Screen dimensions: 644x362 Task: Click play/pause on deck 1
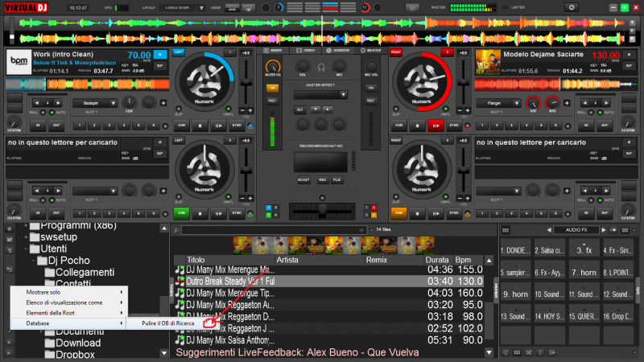coord(218,125)
